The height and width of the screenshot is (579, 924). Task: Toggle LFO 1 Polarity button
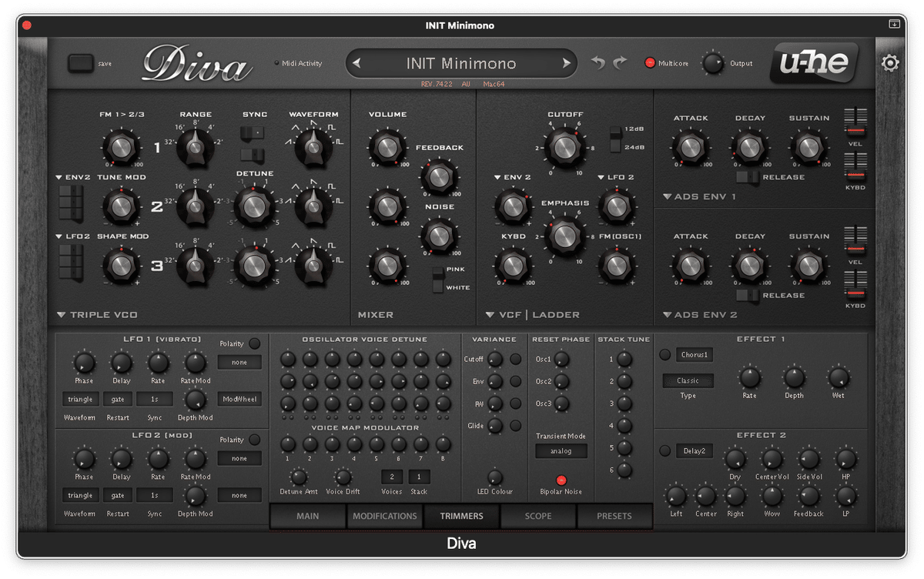coord(254,343)
